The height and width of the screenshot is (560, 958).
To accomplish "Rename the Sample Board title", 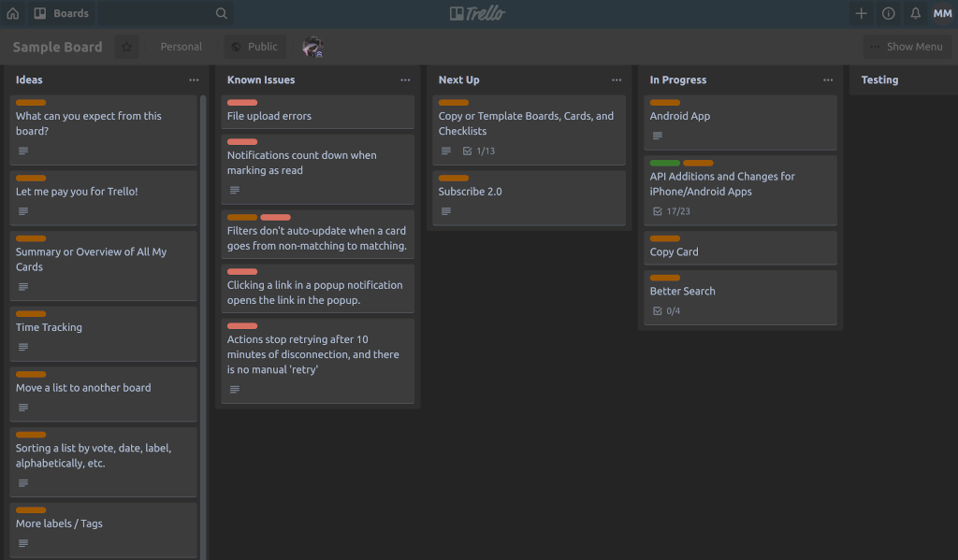I will [57, 47].
